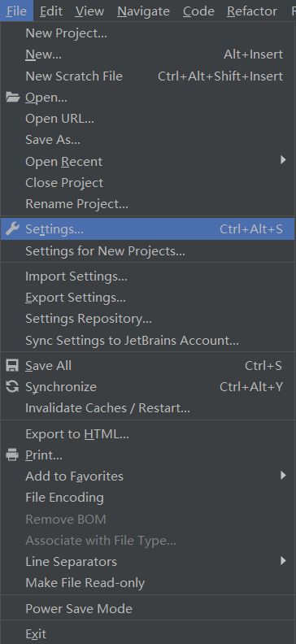
Task: Open the Refactor menu
Action: (252, 11)
